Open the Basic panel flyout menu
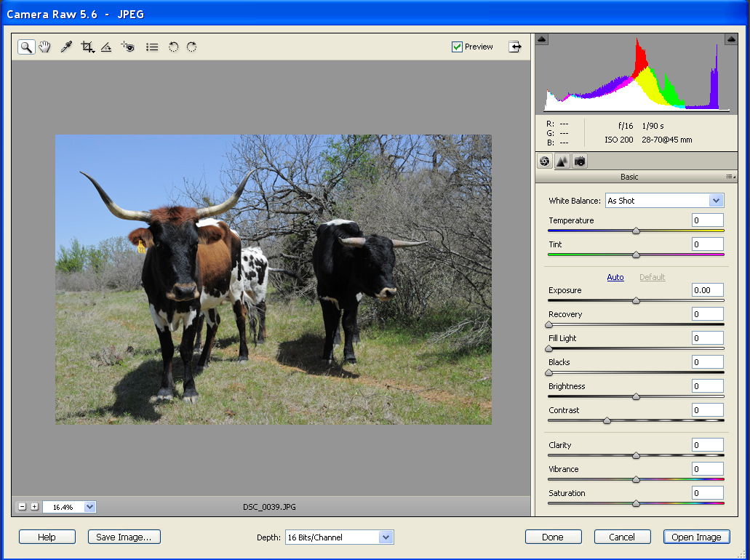 pyautogui.click(x=731, y=177)
